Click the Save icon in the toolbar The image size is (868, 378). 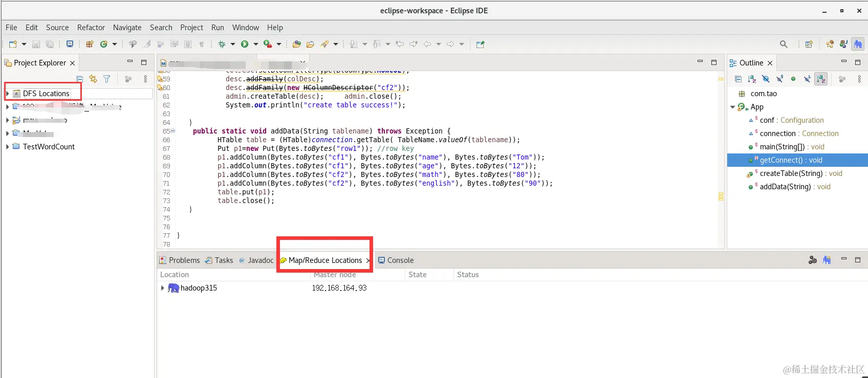click(x=36, y=45)
